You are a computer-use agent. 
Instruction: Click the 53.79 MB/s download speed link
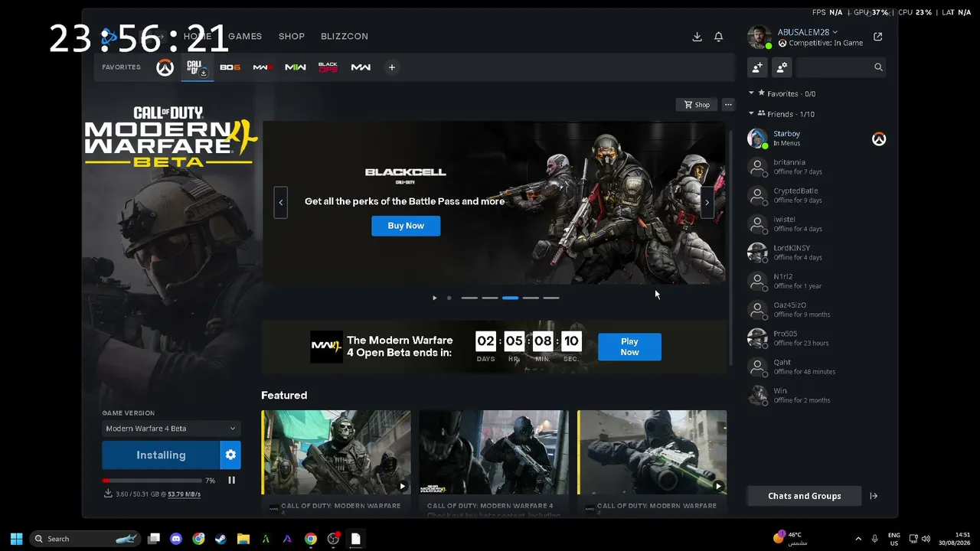(x=184, y=494)
